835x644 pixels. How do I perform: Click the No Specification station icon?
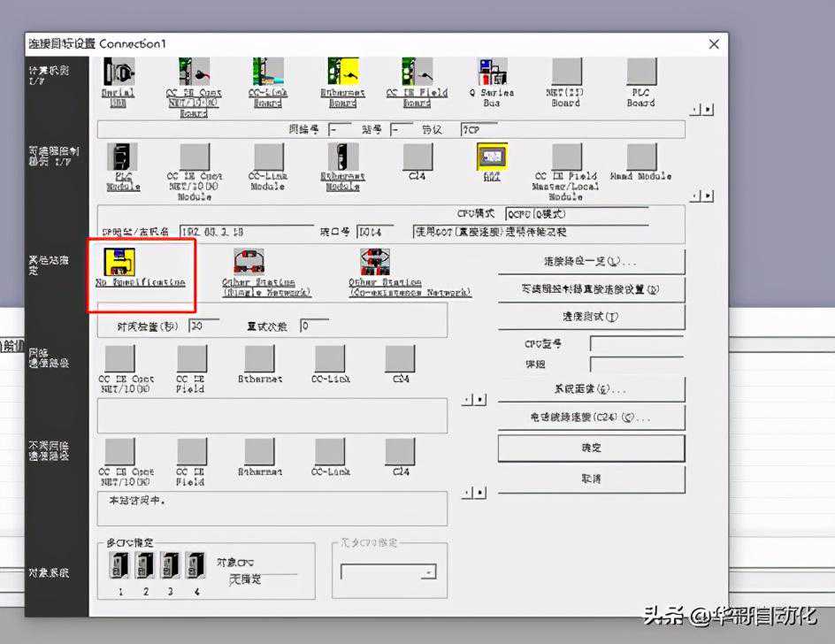tap(120, 262)
